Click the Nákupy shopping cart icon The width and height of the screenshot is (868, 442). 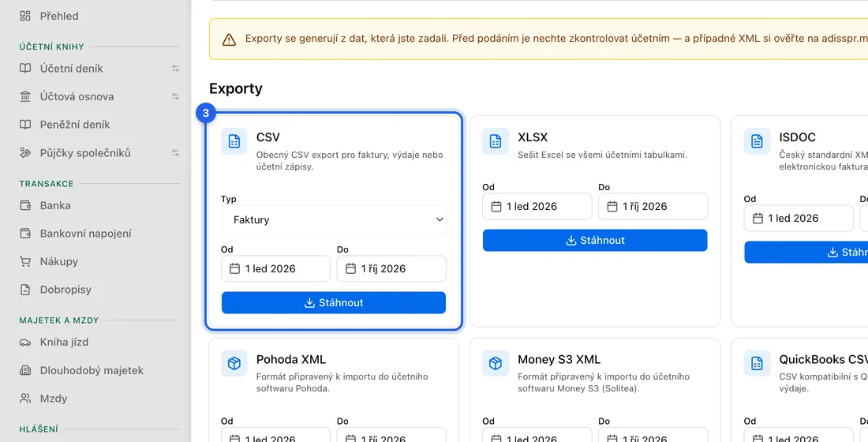(x=25, y=261)
